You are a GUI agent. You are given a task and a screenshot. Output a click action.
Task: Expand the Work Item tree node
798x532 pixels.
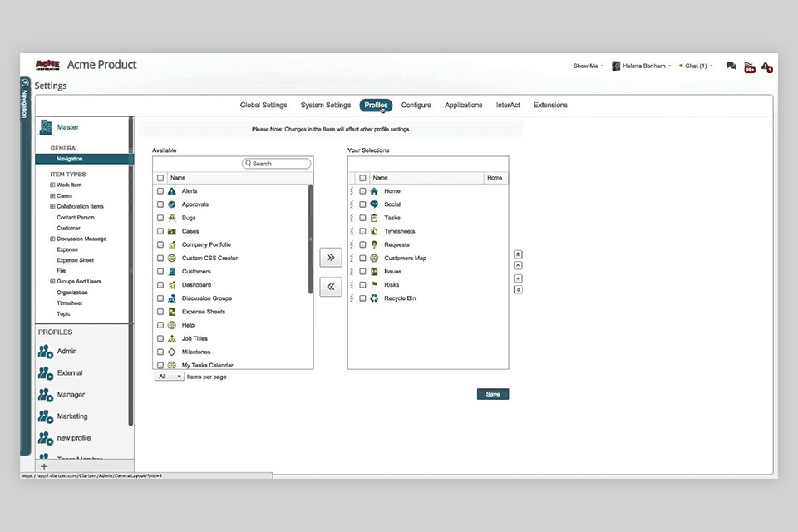point(52,185)
